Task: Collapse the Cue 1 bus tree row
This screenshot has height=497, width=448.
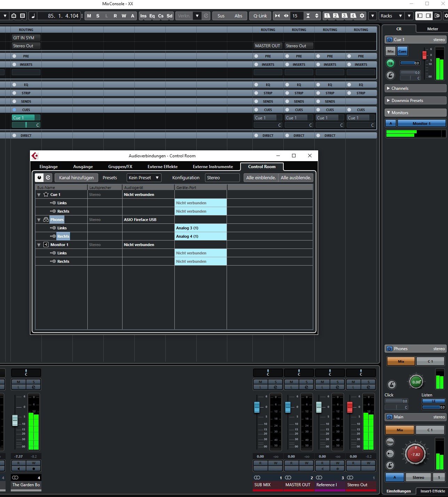Action: coord(39,195)
